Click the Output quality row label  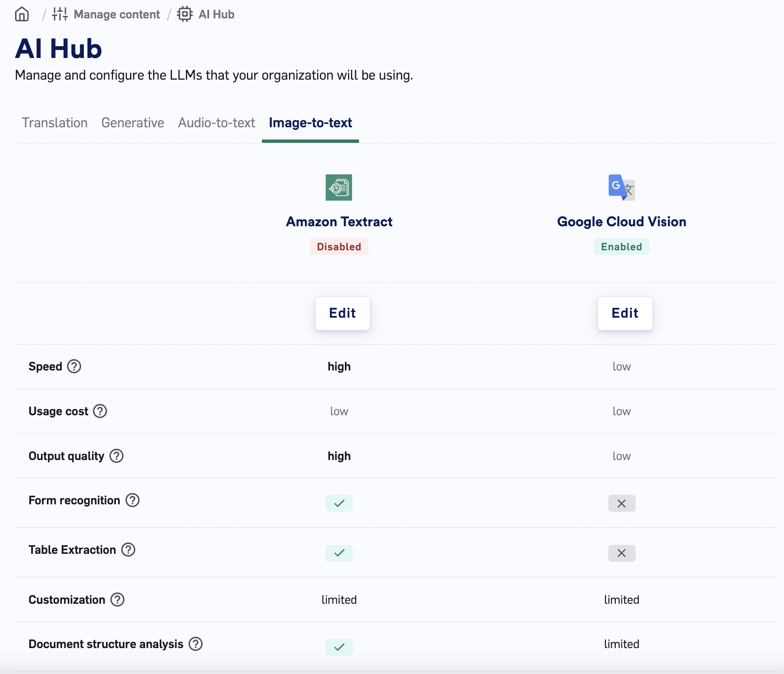66,456
